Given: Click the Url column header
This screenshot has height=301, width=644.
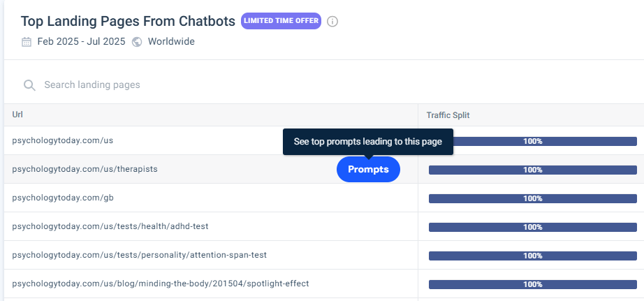Looking at the screenshot, I should (x=17, y=115).
